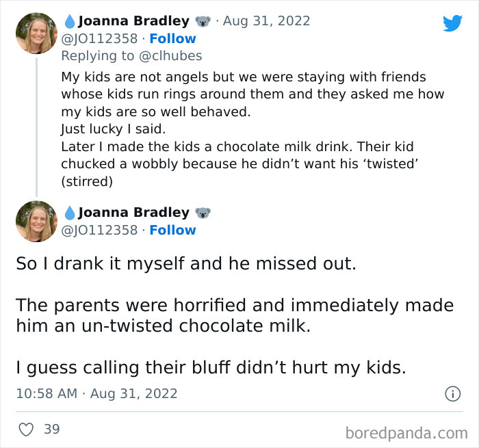
Task: Click Follow in the second tweet
Action: tap(172, 230)
